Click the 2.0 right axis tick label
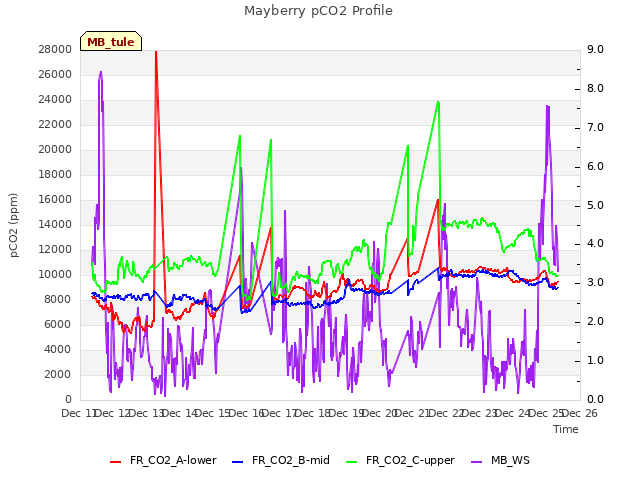This screenshot has height=480, width=640. tap(595, 322)
